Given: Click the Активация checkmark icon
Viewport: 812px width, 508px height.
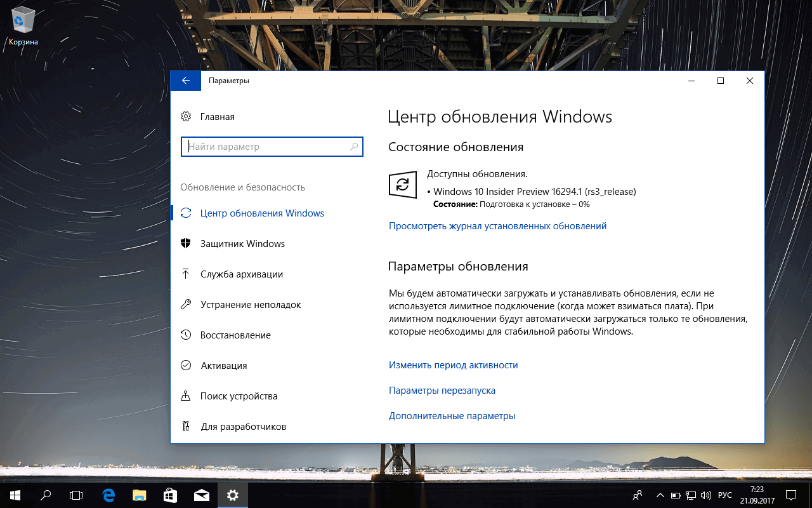Looking at the screenshot, I should pos(185,365).
